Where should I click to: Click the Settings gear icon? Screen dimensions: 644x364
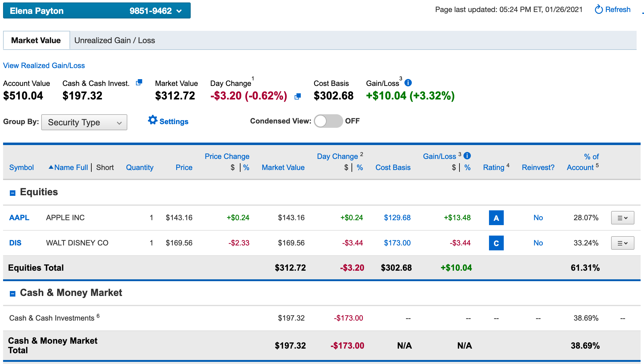click(153, 120)
